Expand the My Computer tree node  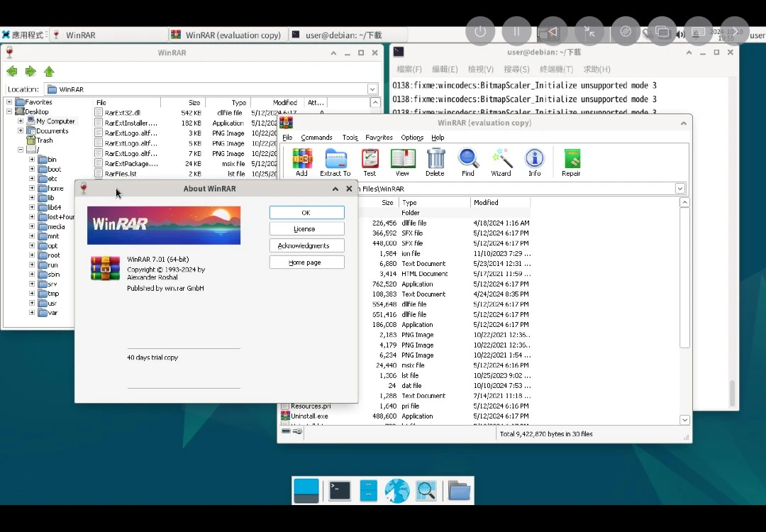coord(21,121)
